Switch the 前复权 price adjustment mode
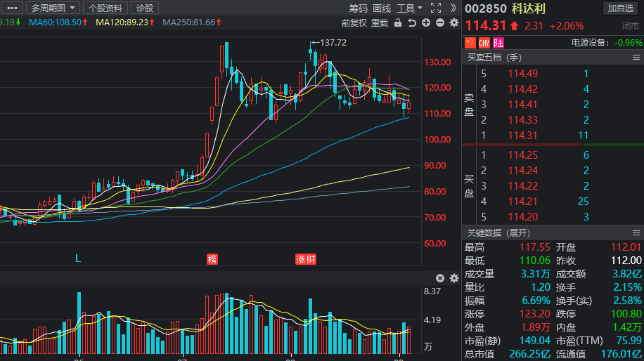 tap(354, 23)
